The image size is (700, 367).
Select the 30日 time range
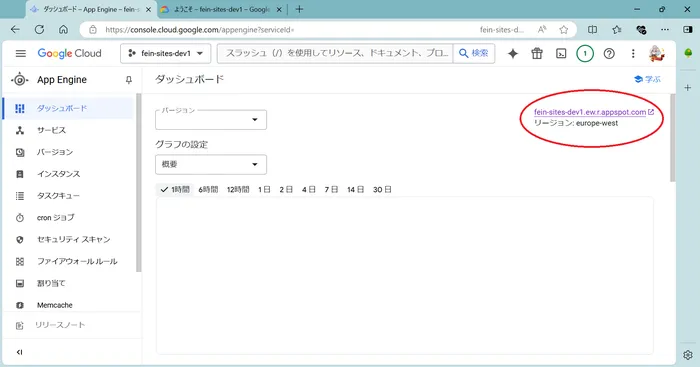point(382,190)
